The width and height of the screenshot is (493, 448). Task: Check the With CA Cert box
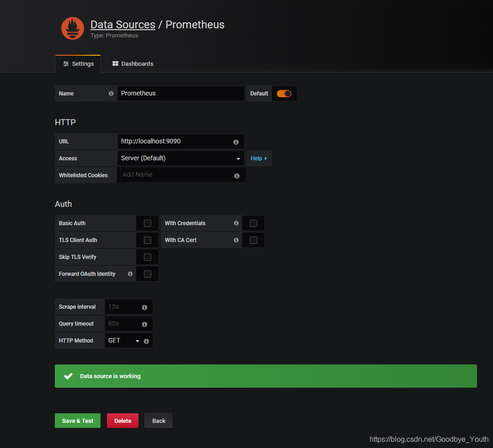254,240
